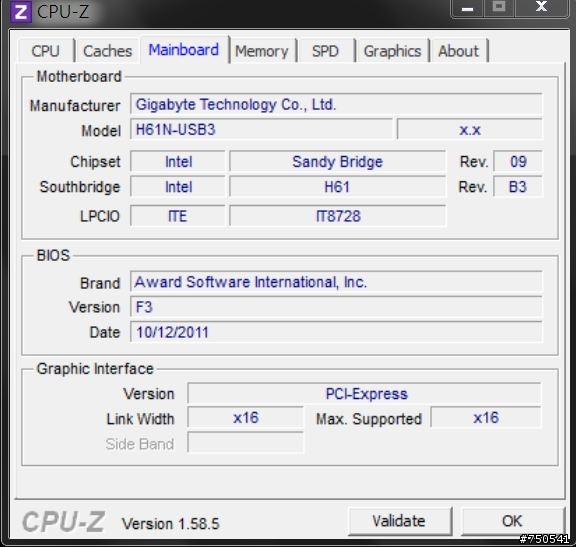Select the Mainboard tab

184,50
